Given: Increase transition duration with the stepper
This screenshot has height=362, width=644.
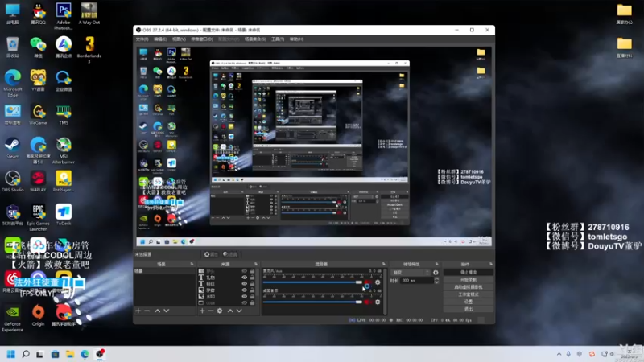Looking at the screenshot, I should [x=436, y=278].
